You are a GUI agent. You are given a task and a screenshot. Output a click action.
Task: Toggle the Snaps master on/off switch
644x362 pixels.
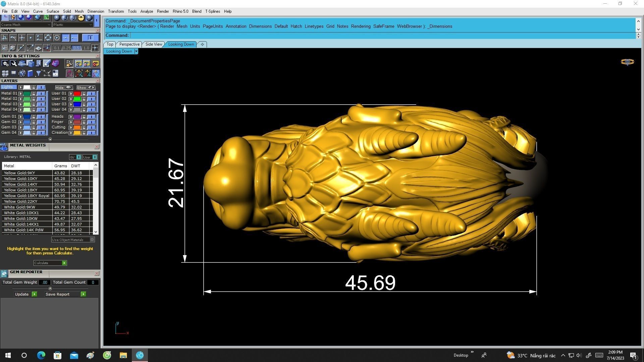click(91, 38)
